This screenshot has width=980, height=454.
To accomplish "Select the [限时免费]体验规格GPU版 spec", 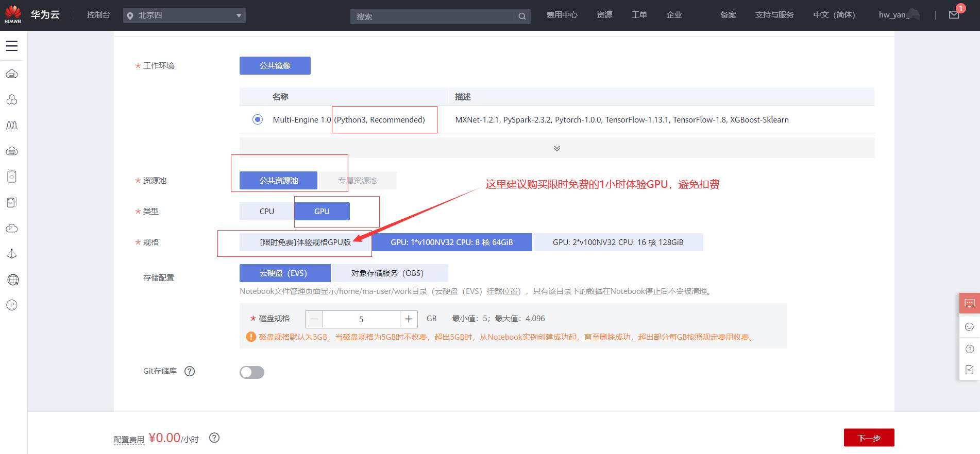I will (x=306, y=242).
